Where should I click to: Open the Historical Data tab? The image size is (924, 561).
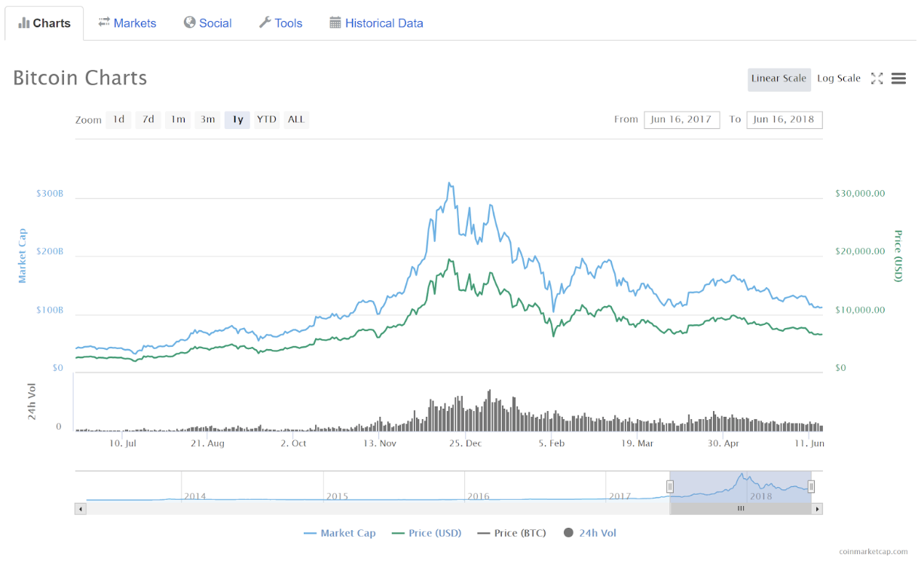pyautogui.click(x=376, y=23)
